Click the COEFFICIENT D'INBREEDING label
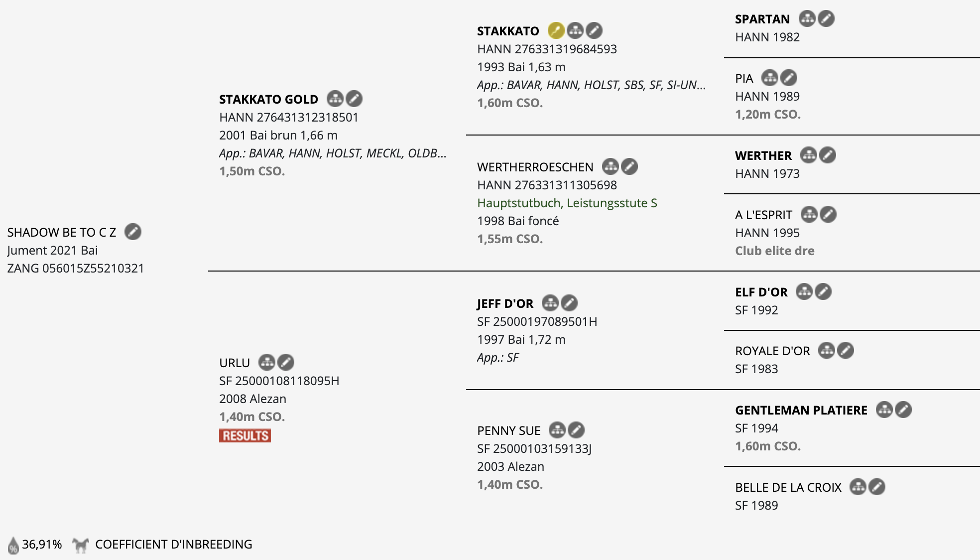Image resolution: width=980 pixels, height=560 pixels. pyautogui.click(x=174, y=544)
